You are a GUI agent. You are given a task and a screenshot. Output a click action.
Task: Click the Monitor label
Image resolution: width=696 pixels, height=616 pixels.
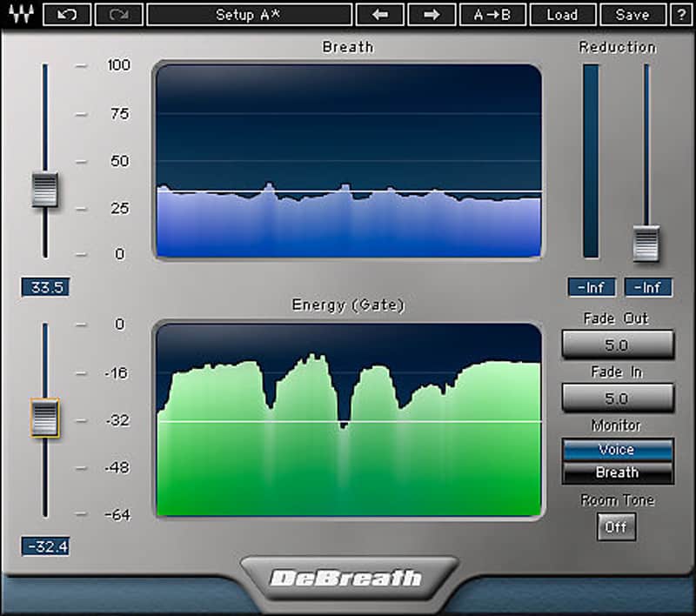616,425
